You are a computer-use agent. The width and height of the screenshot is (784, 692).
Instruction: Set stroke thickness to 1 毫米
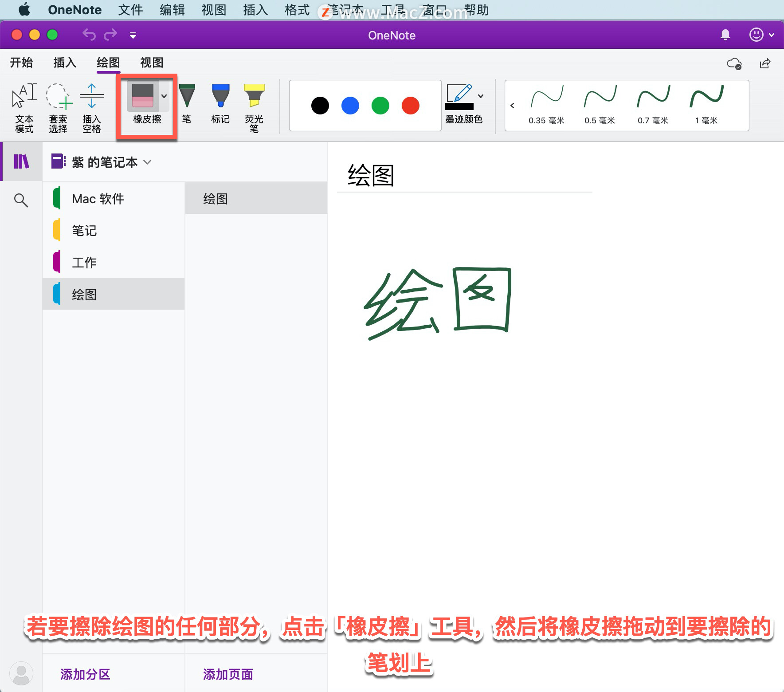706,105
